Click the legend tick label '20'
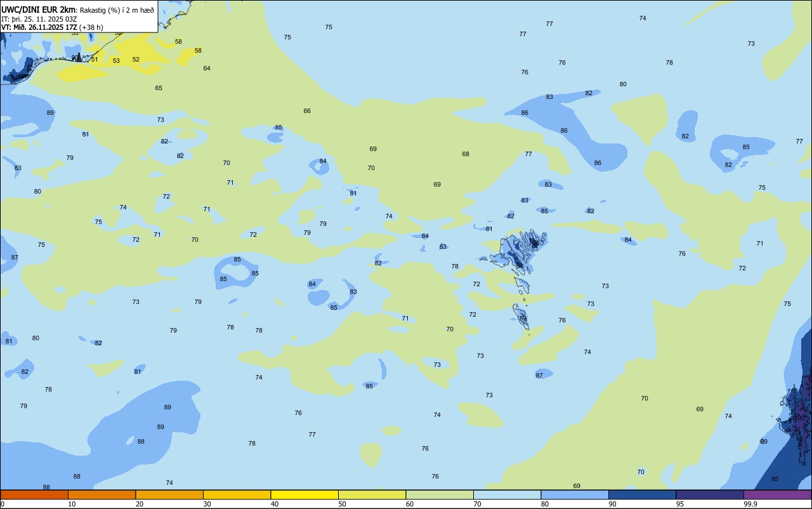The width and height of the screenshot is (812, 509). pyautogui.click(x=140, y=504)
